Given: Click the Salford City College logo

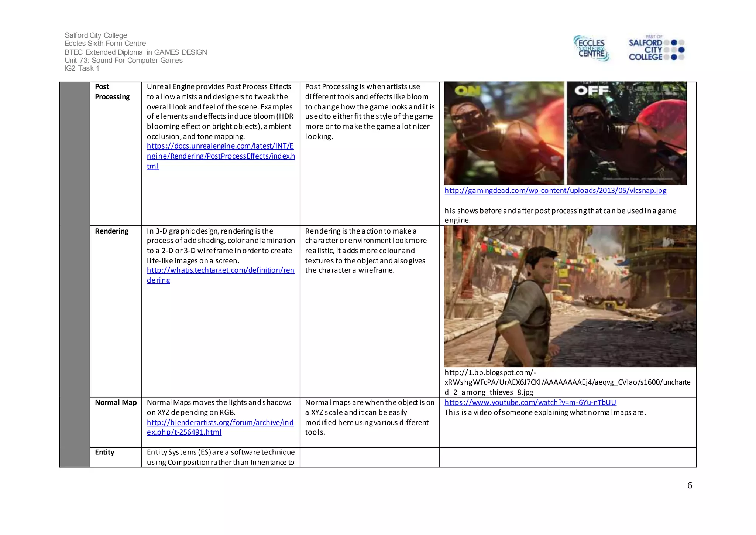Looking at the screenshot, I should point(656,48).
